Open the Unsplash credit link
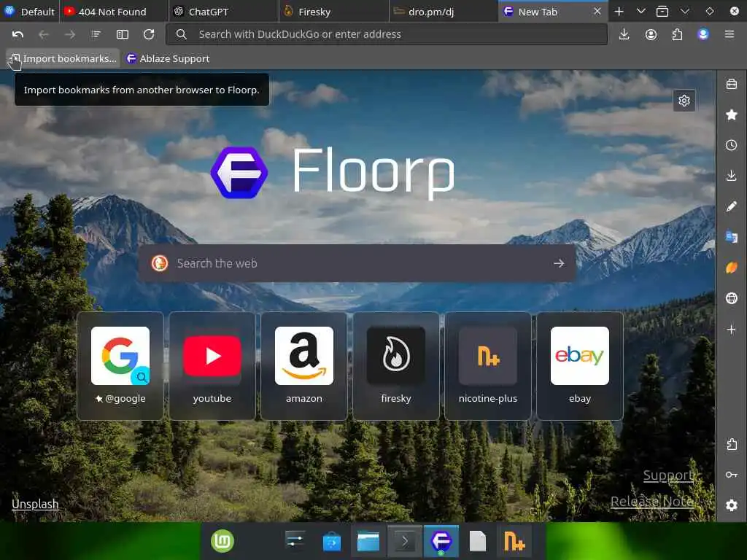Image resolution: width=747 pixels, height=560 pixels. 35,504
